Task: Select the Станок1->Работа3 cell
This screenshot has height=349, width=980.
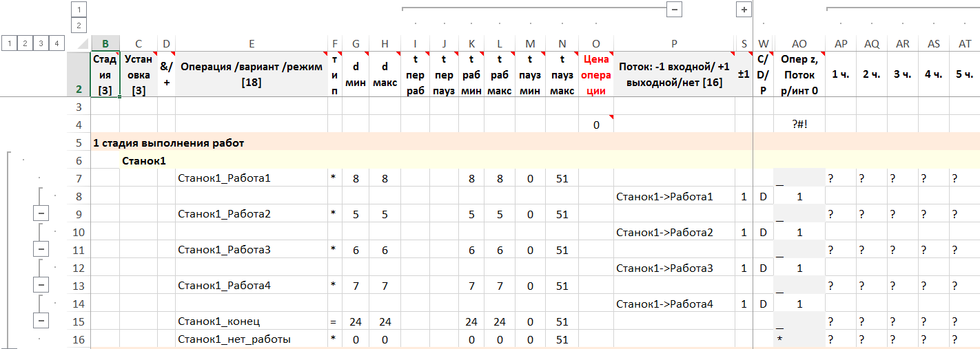Action: [664, 268]
